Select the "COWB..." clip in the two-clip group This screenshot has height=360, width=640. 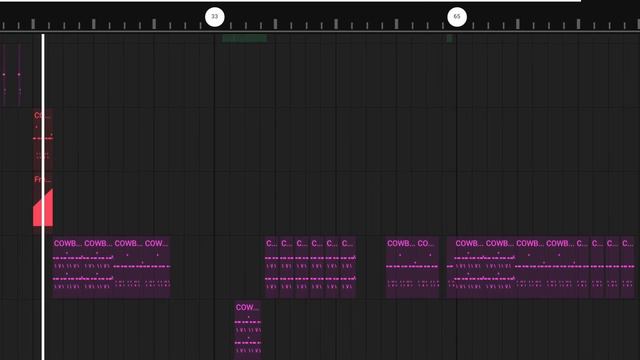(401, 267)
